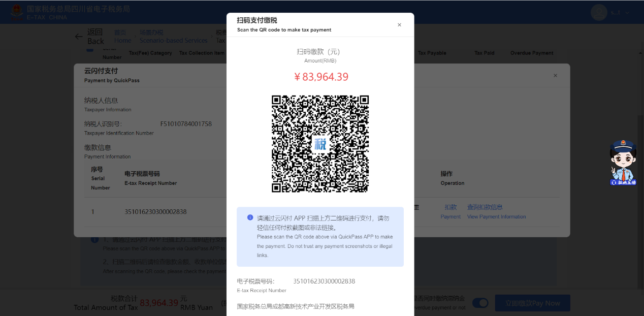This screenshot has height=316, width=644.
Task: Open Scenario-based Services breadcrumb
Action: (173, 37)
